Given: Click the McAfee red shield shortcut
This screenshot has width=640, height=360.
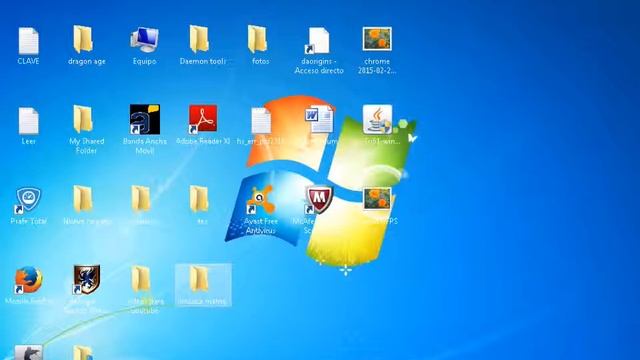Looking at the screenshot, I should pyautogui.click(x=319, y=200).
